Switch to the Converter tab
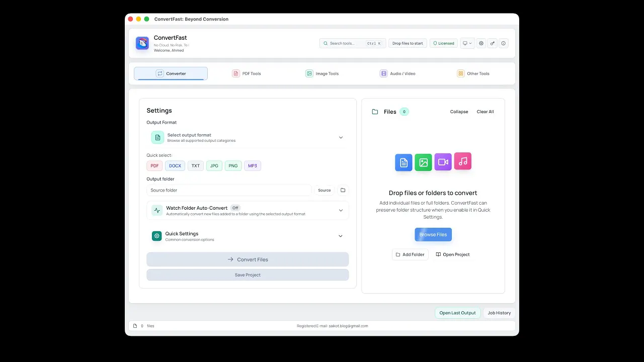The width and height of the screenshot is (644, 362). (x=171, y=73)
